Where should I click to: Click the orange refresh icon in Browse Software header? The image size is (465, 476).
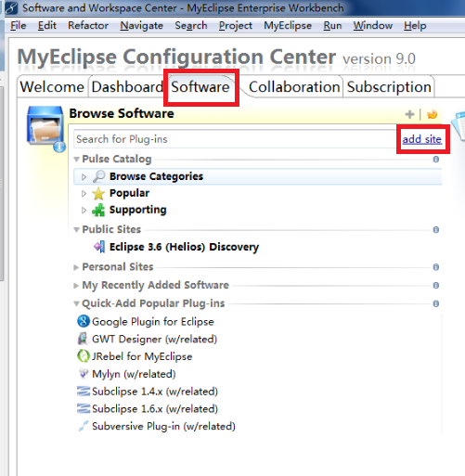click(433, 114)
